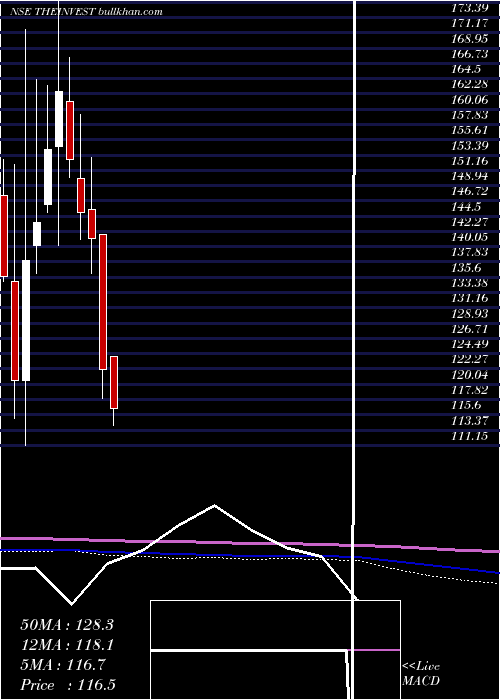Click the peak of the white MACD line
This screenshot has height=700, width=500.
pos(215,505)
